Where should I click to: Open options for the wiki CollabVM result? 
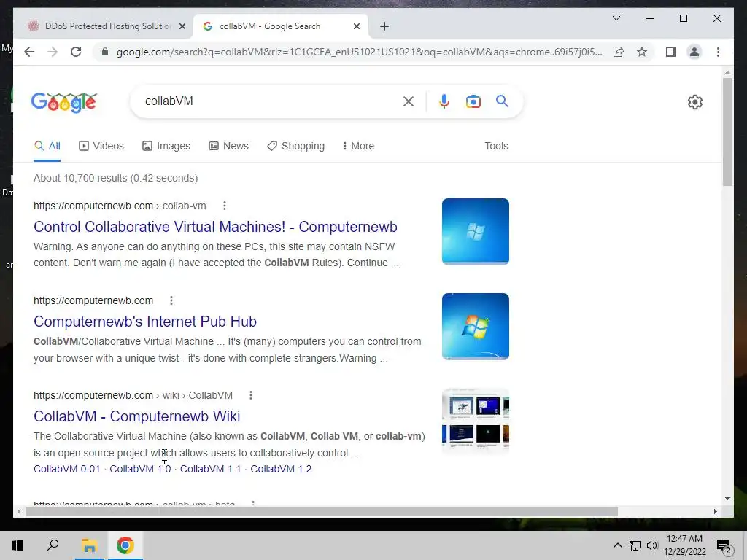point(251,395)
